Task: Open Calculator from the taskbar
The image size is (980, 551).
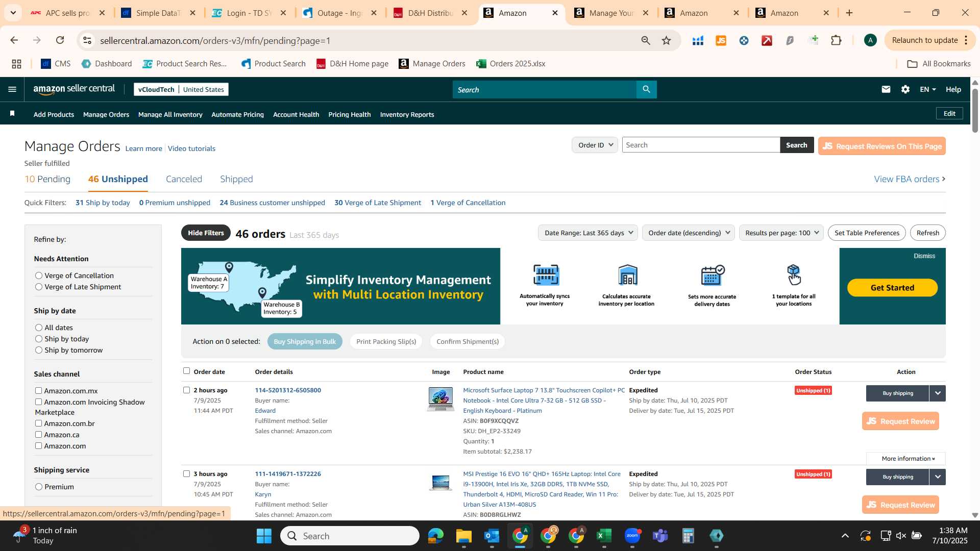Action: pos(688,536)
